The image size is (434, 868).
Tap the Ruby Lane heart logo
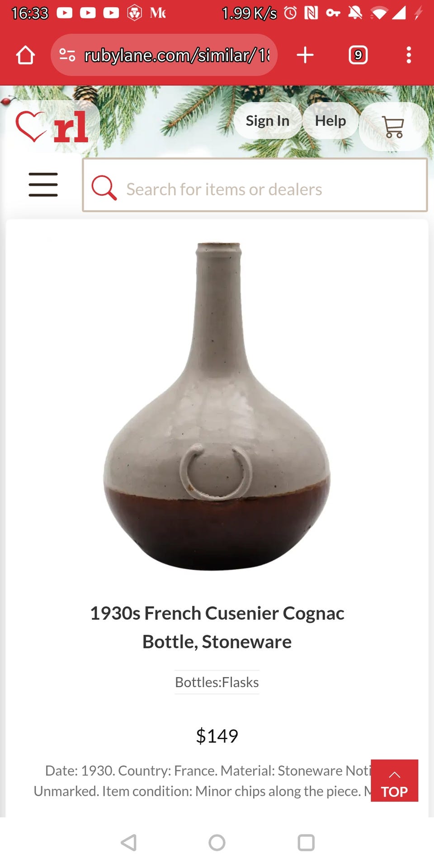pyautogui.click(x=52, y=127)
